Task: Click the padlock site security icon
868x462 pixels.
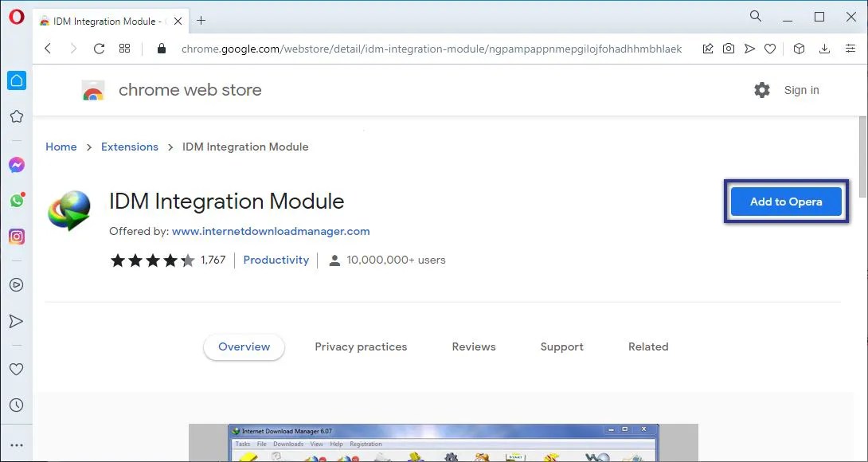Action: tap(162, 49)
